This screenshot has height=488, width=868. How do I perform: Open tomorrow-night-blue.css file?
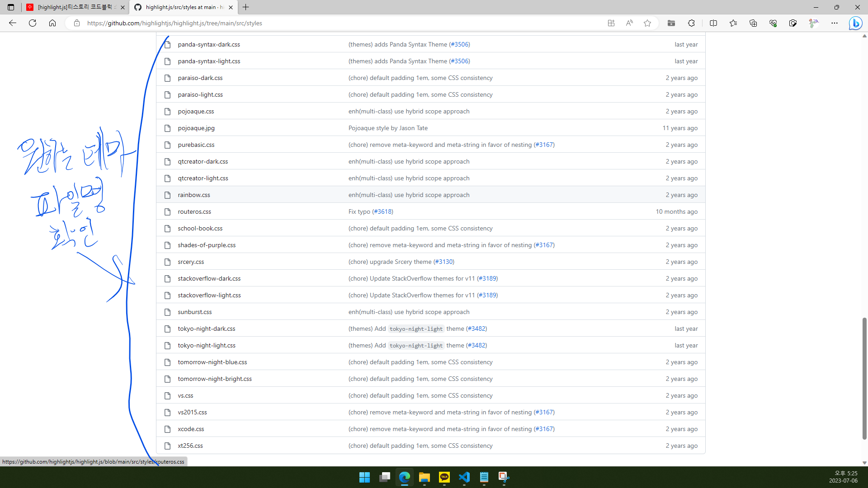[x=212, y=362]
